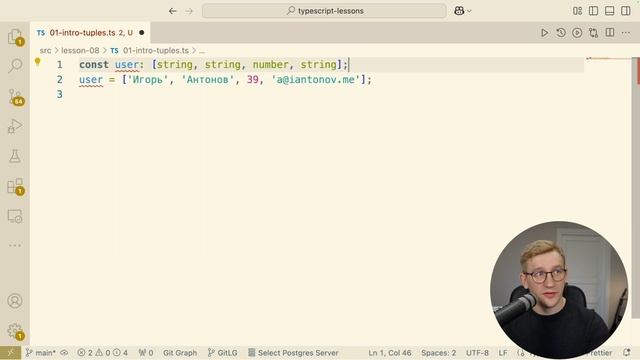640x360 pixels.
Task: Go to line via Ln 1, Col 46
Action: click(390, 353)
